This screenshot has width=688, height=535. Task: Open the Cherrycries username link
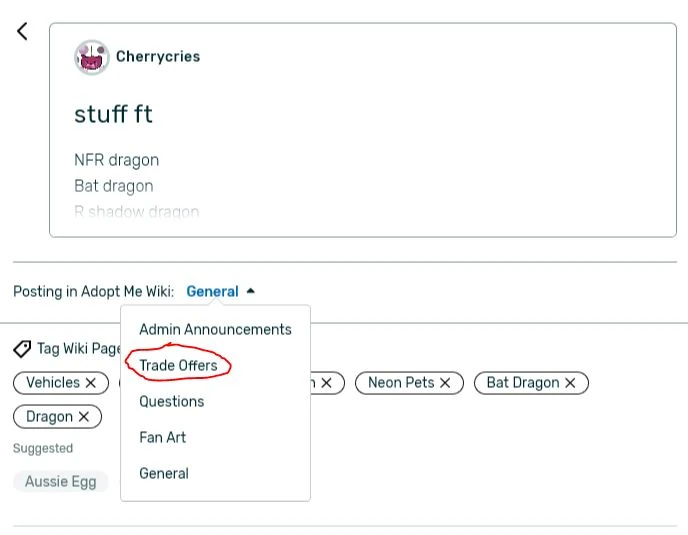158,57
